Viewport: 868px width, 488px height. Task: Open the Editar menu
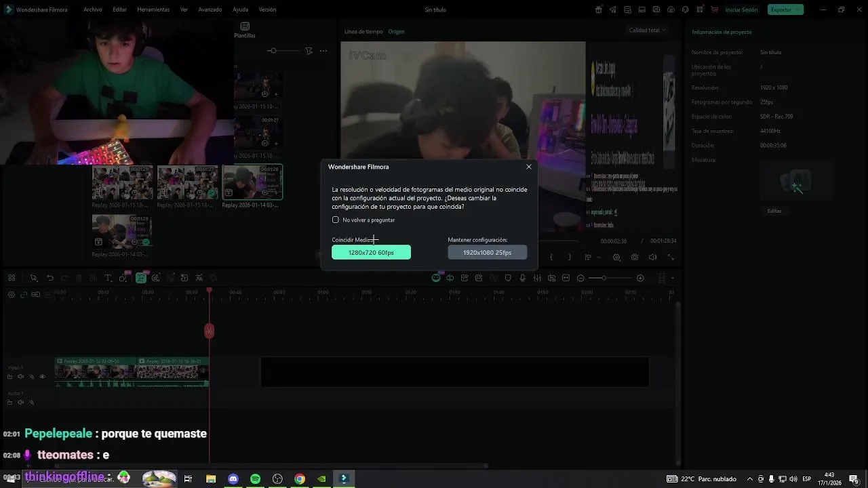coord(120,9)
